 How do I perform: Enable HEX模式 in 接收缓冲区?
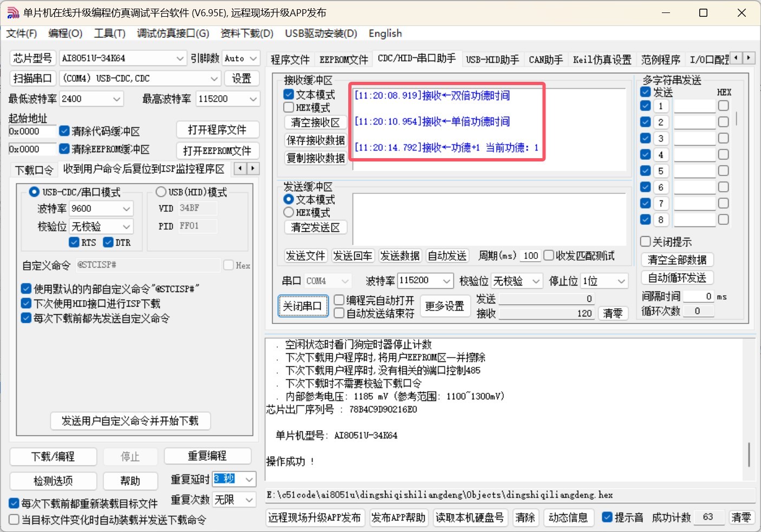(289, 107)
